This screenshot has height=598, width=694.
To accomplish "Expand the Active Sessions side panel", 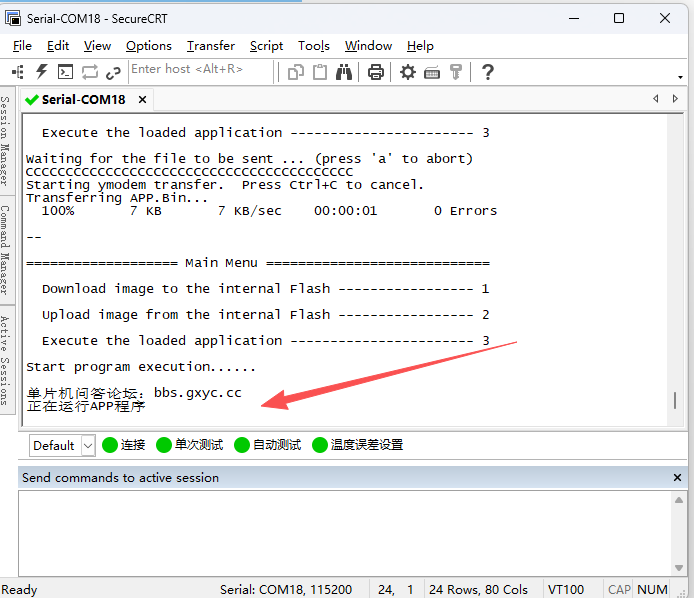I will (x=6, y=360).
